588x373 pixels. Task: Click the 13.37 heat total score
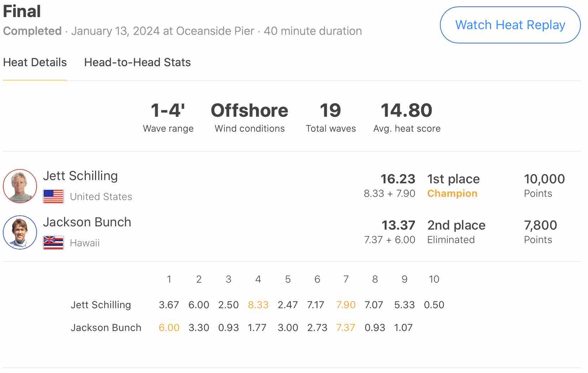(398, 225)
